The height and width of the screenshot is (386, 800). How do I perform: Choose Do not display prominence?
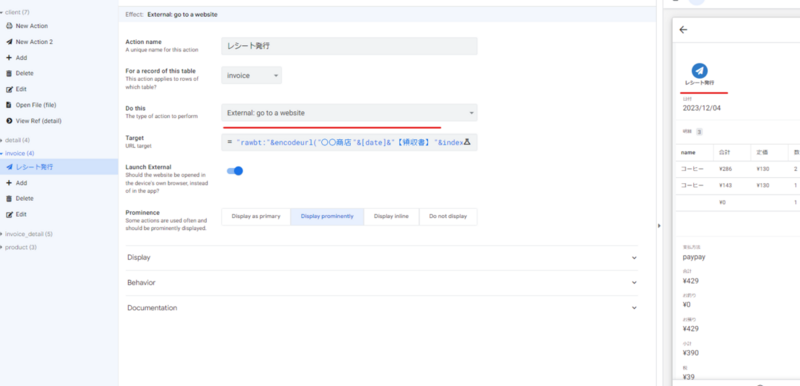point(448,216)
